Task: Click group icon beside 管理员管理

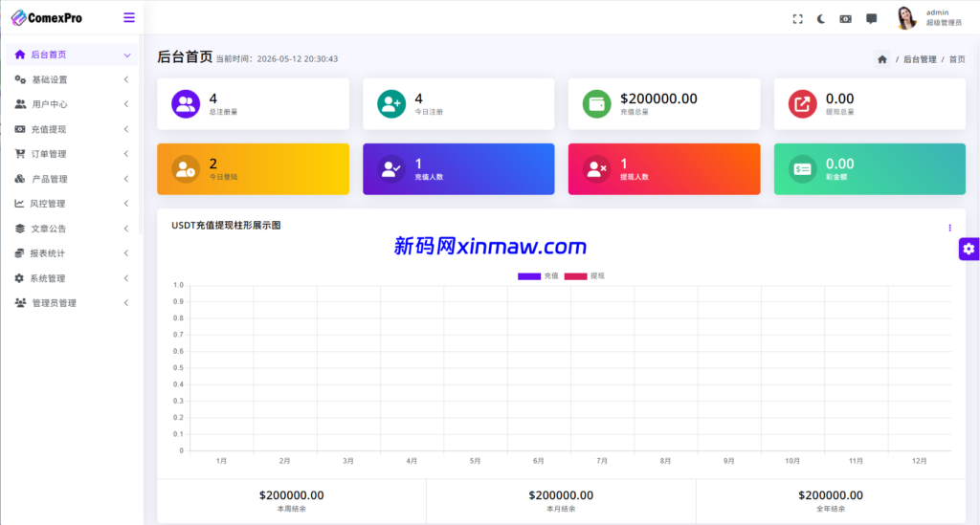Action: point(21,303)
